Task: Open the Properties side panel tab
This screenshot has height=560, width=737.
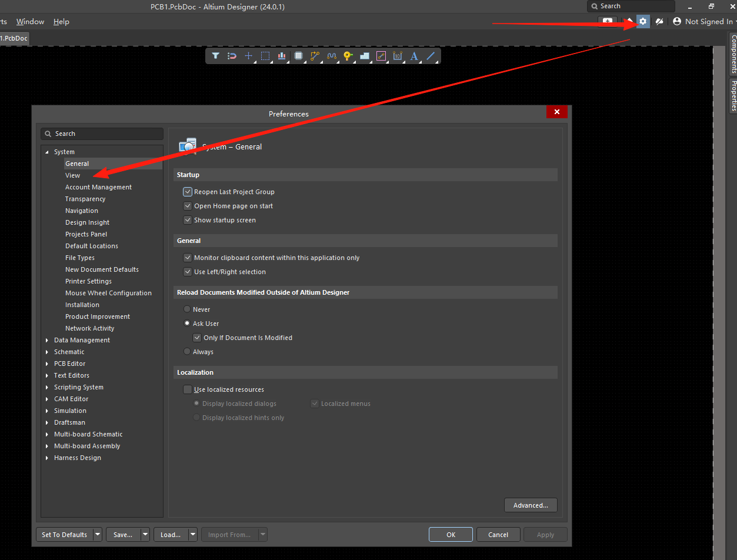Action: (733, 95)
